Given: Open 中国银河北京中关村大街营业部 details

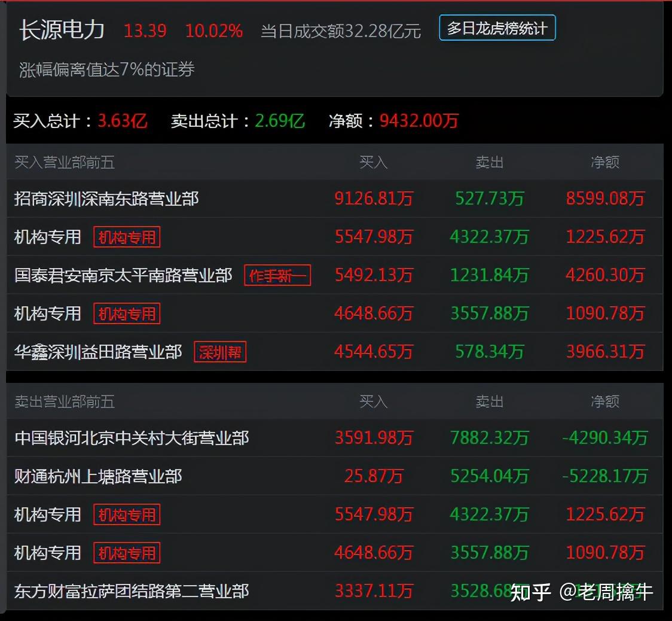Looking at the screenshot, I should (132, 438).
